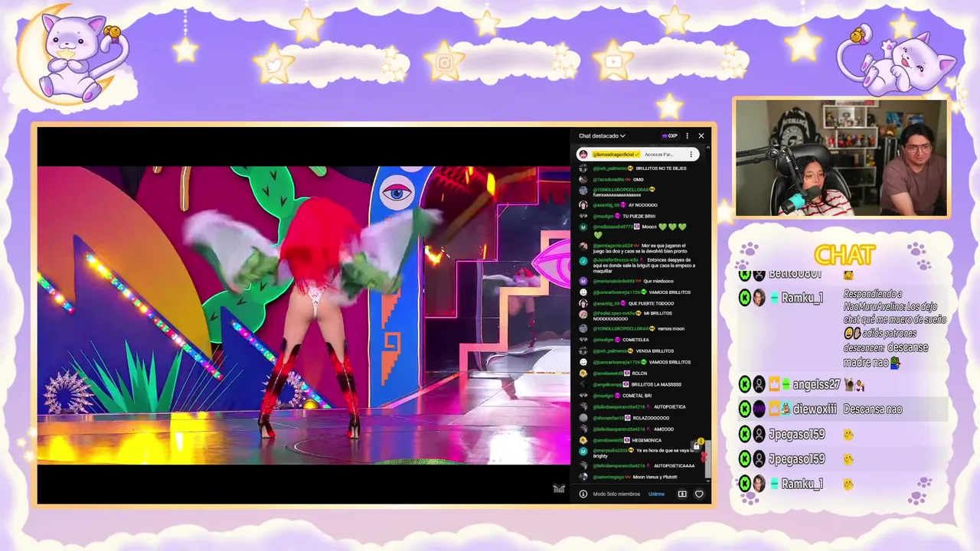
Task: Select 'Moon Venus y Pluto!!!' message
Action: (655, 478)
